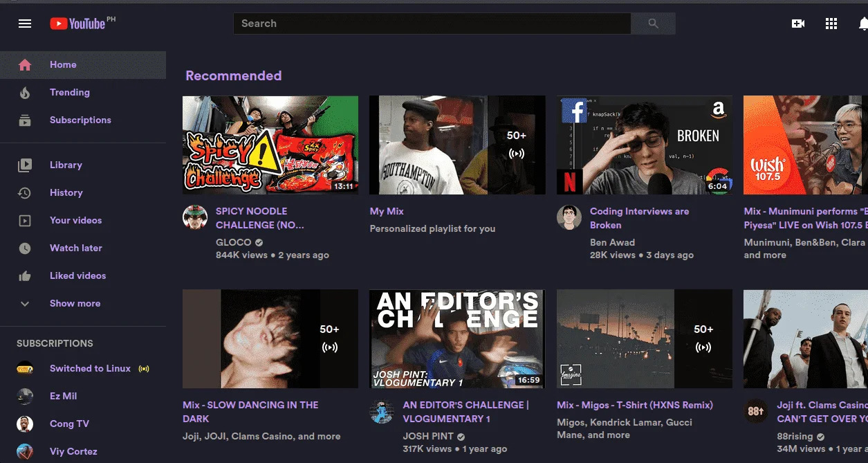The width and height of the screenshot is (868, 463).
Task: Click the GLOCO channel avatar
Action: click(195, 217)
